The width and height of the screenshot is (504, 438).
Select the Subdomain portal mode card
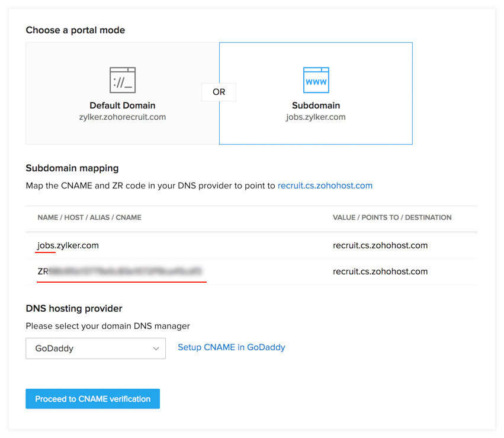[316, 93]
